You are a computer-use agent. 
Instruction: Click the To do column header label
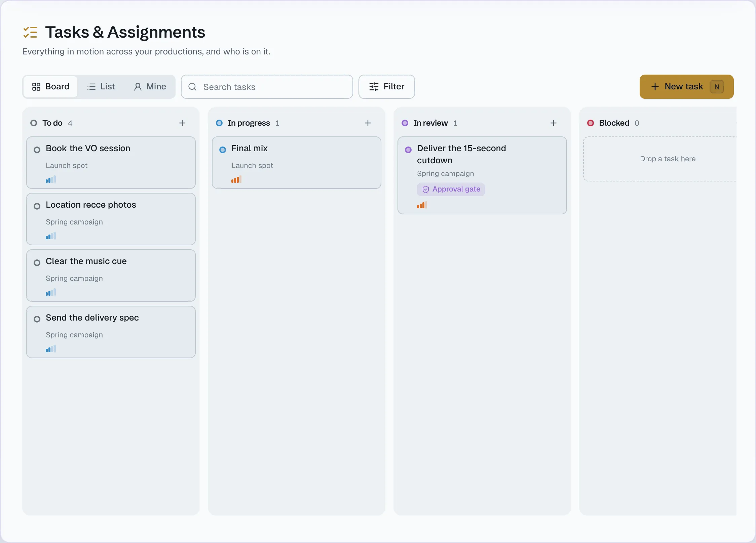pyautogui.click(x=52, y=123)
